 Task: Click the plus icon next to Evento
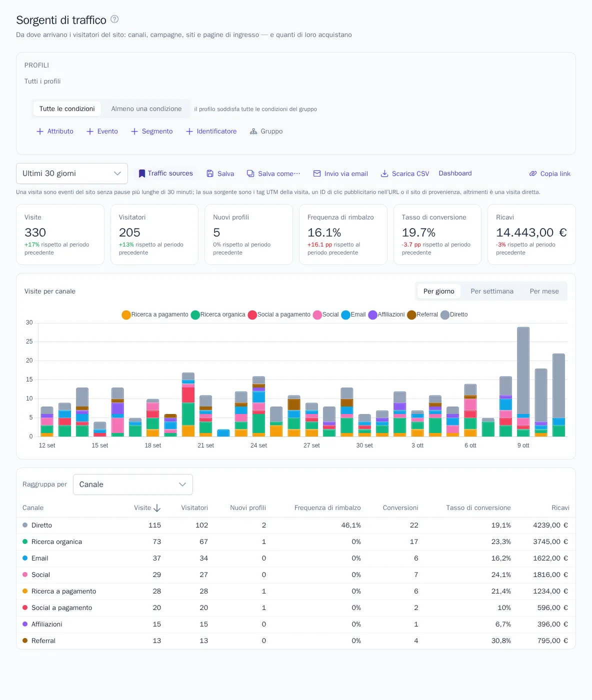(90, 131)
